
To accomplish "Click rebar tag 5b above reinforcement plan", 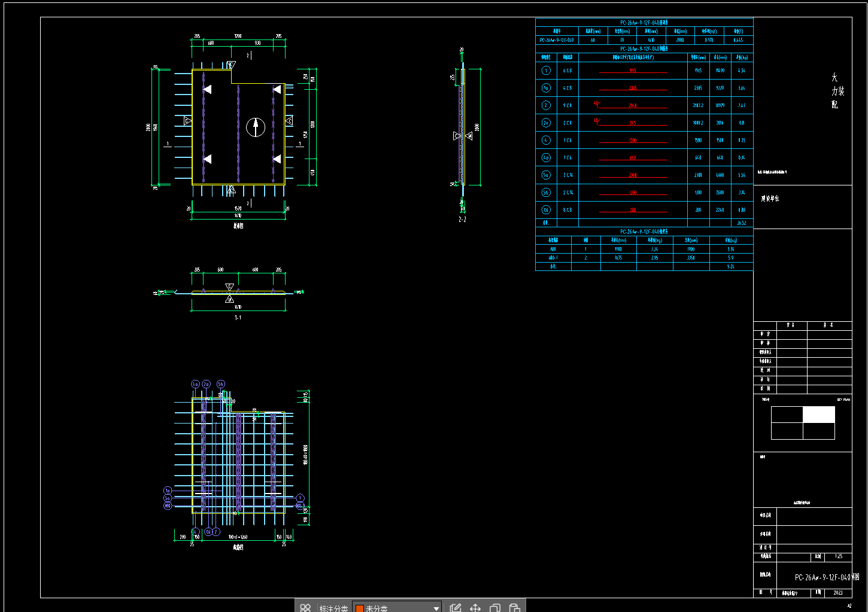I will pyautogui.click(x=221, y=384).
